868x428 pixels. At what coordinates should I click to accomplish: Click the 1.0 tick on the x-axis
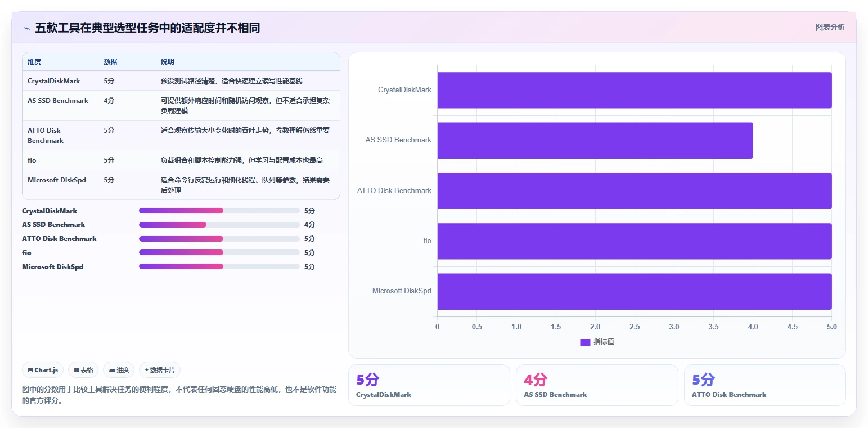pos(516,327)
